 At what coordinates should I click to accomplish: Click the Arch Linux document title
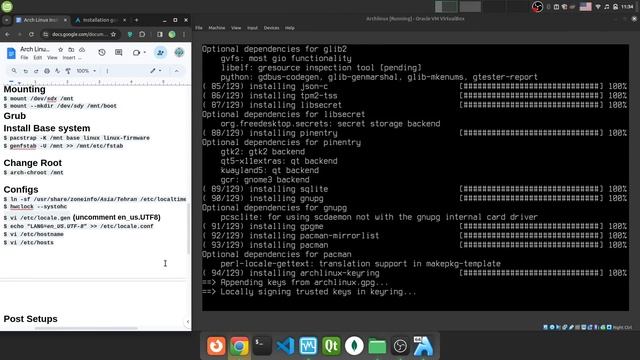click(x=35, y=49)
